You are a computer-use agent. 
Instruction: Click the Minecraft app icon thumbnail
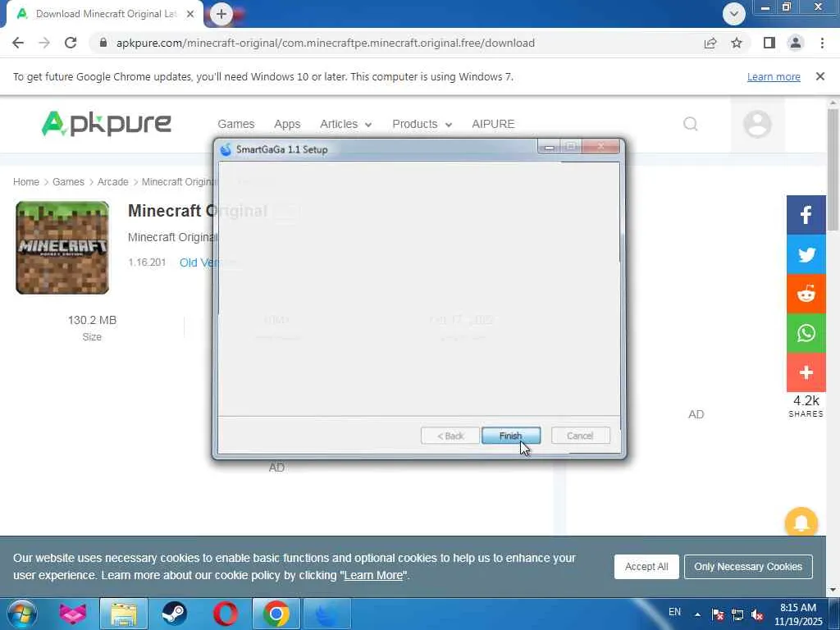click(62, 248)
